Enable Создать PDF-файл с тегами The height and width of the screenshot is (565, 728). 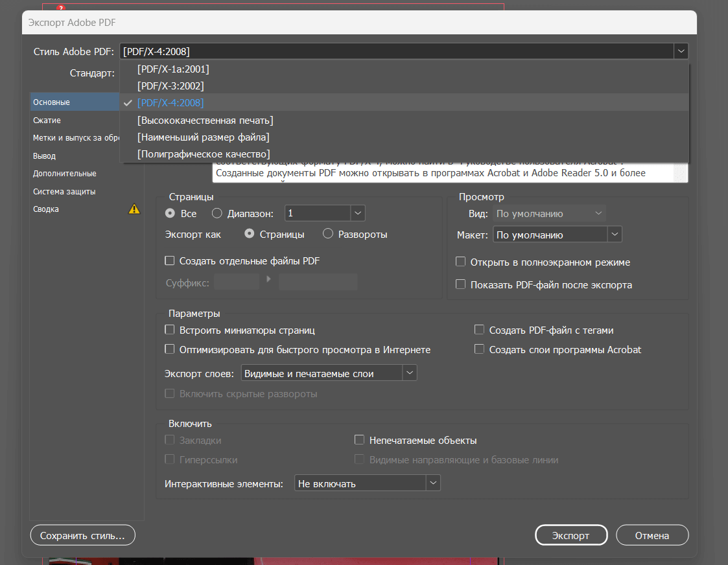pyautogui.click(x=479, y=330)
